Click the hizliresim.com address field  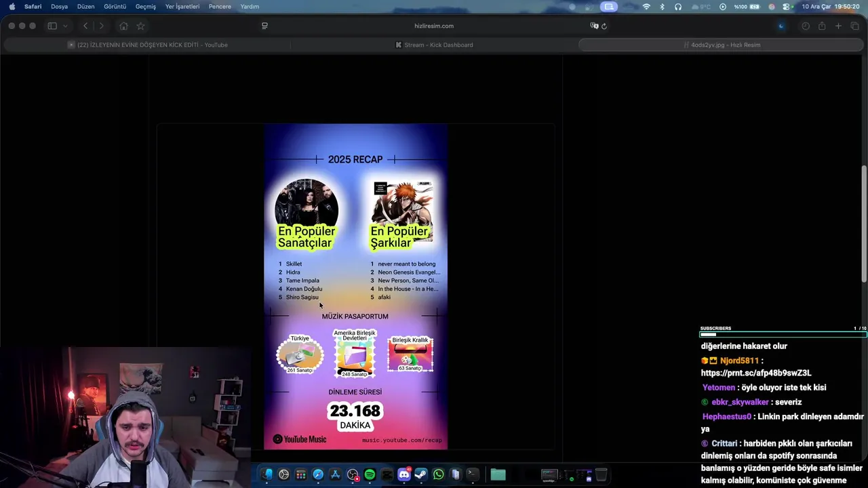click(434, 26)
